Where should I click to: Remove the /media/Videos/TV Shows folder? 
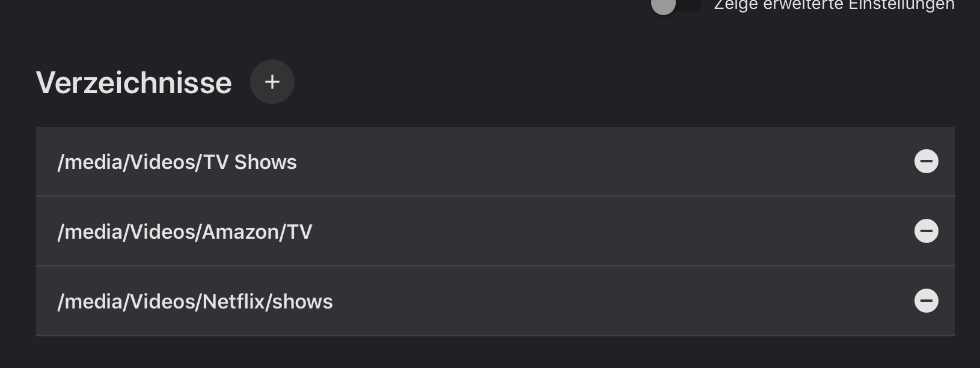pyautogui.click(x=926, y=161)
